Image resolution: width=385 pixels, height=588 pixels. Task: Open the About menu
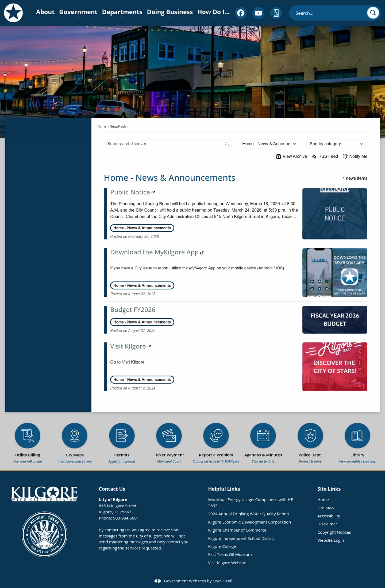click(x=45, y=12)
